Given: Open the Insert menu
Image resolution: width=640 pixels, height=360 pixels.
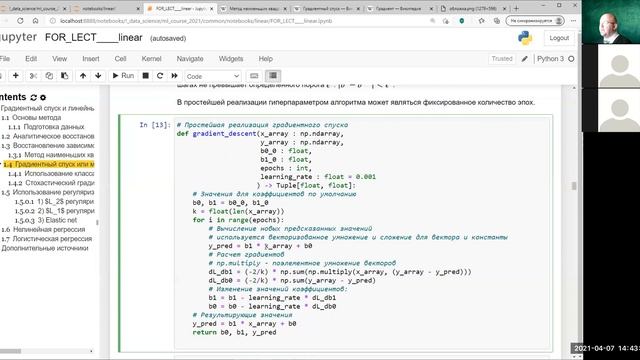Looking at the screenshot, I should [91, 59].
